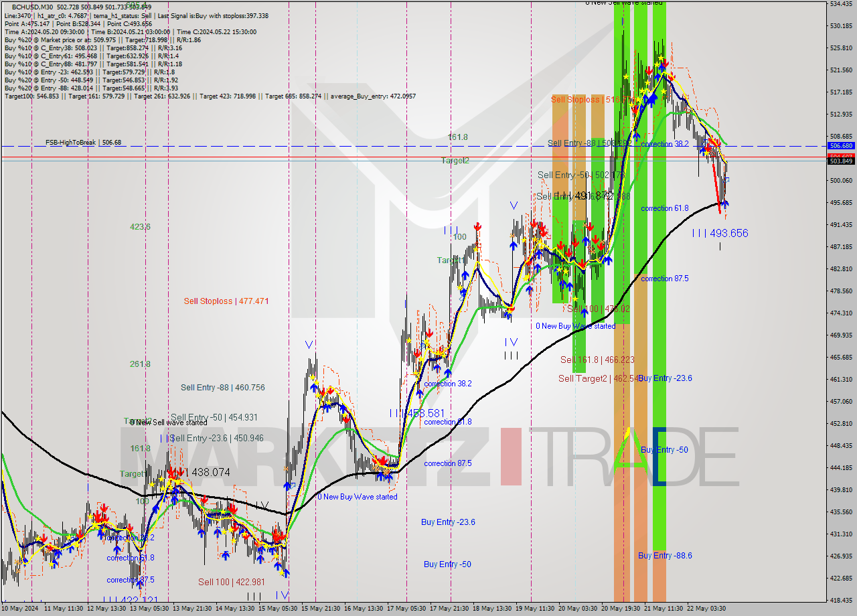Click the 'Sell Entry -88 | 460.756' label
Viewport: 857px width, 616px height.
click(x=222, y=387)
